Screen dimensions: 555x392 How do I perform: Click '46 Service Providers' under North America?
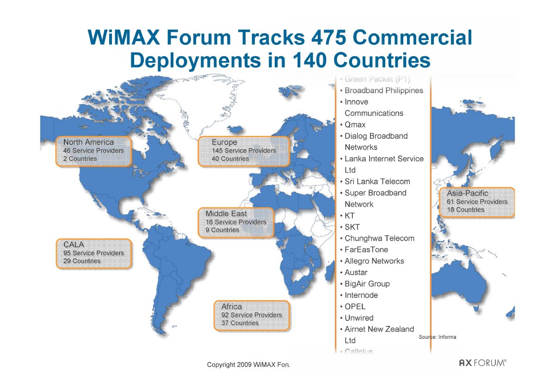point(93,151)
